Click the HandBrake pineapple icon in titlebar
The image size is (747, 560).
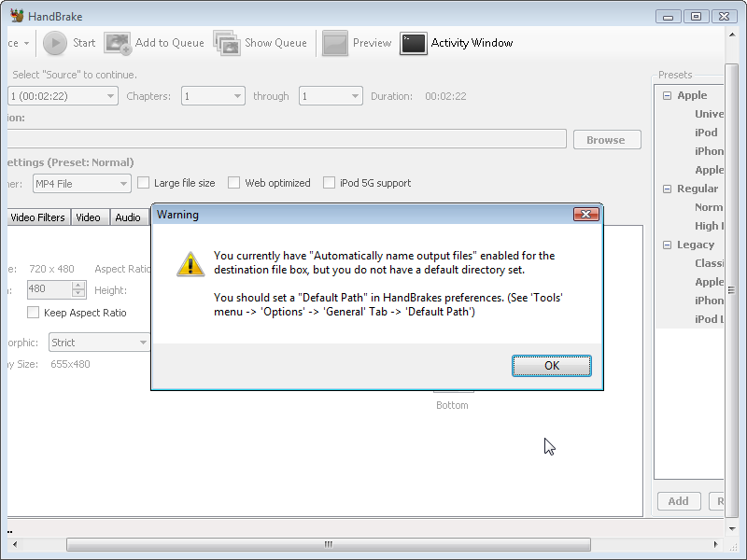click(x=15, y=16)
